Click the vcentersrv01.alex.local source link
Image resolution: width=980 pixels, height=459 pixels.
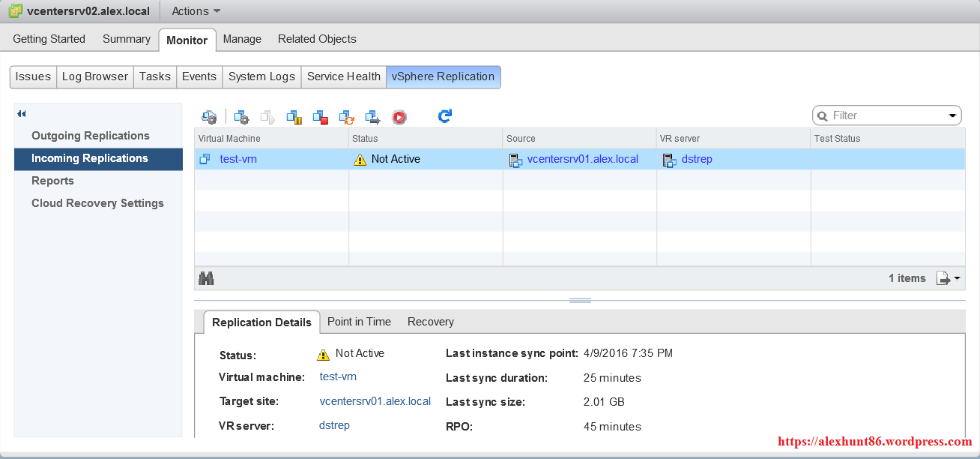click(x=582, y=159)
